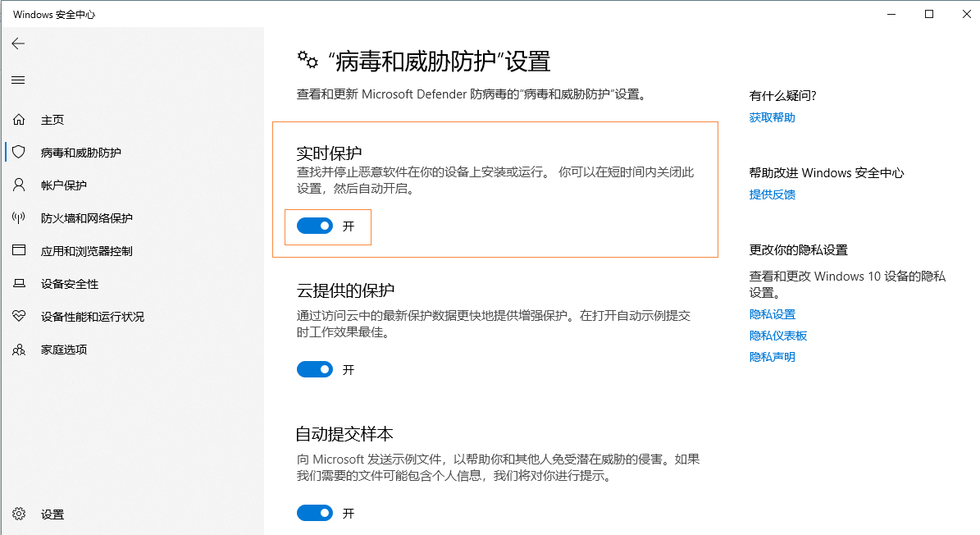Viewport: 980px width, 535px height.
Task: Click the heart icon for device health
Action: (19, 316)
